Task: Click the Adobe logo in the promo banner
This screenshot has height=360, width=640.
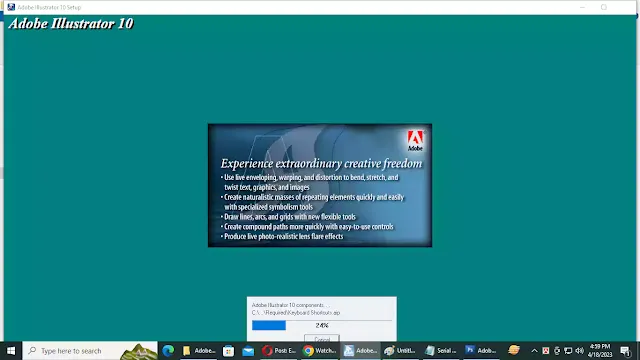Action: coord(415,141)
